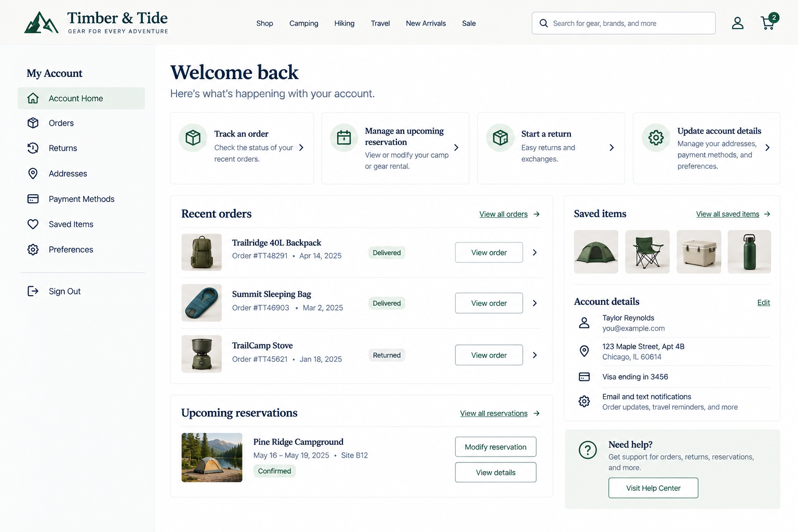
Task: Go to New Arrivals in top navigation
Action: [426, 23]
